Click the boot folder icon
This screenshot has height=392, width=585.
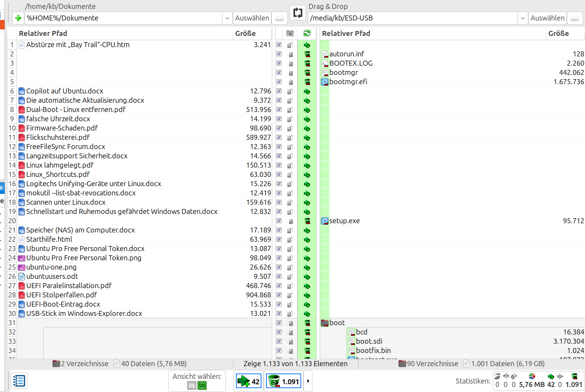point(325,323)
